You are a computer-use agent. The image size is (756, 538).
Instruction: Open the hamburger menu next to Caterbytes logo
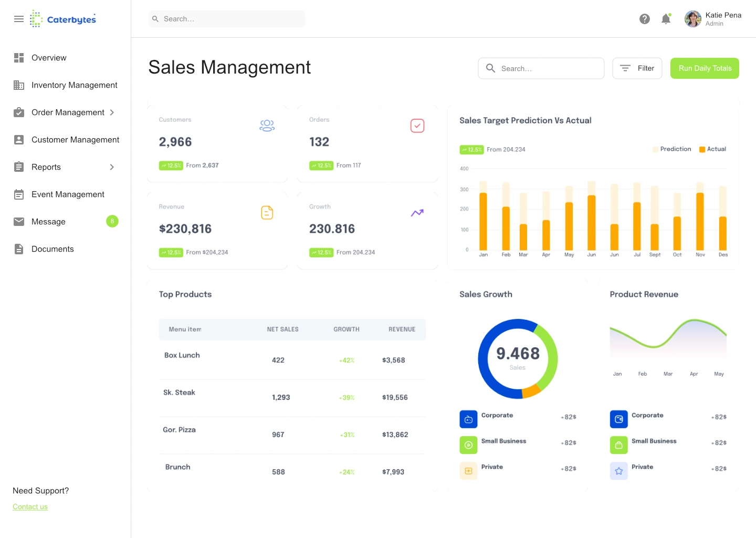[19, 18]
